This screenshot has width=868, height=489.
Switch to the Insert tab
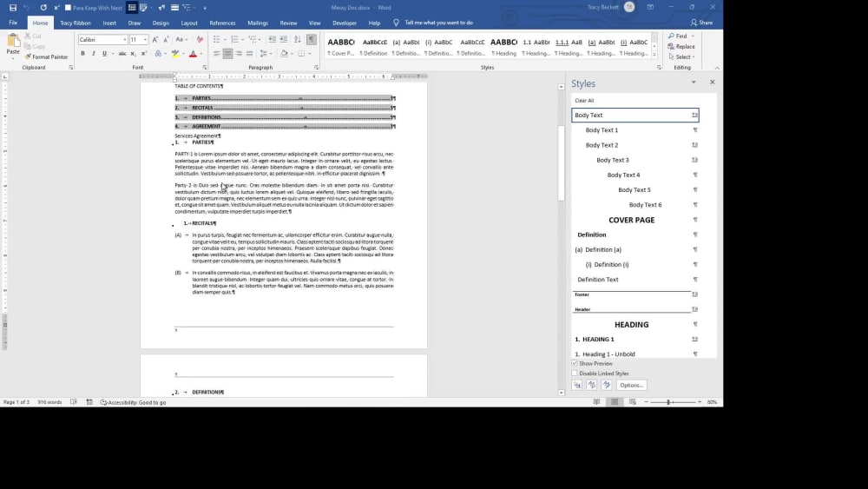click(x=109, y=23)
